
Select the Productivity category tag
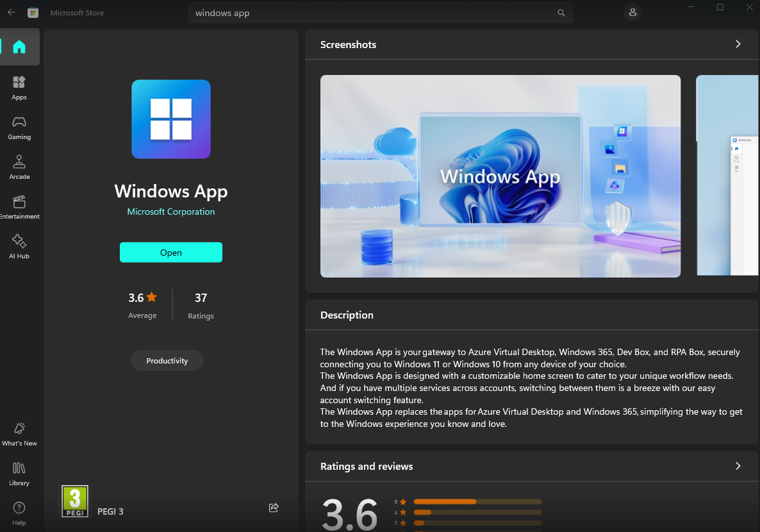(x=167, y=361)
